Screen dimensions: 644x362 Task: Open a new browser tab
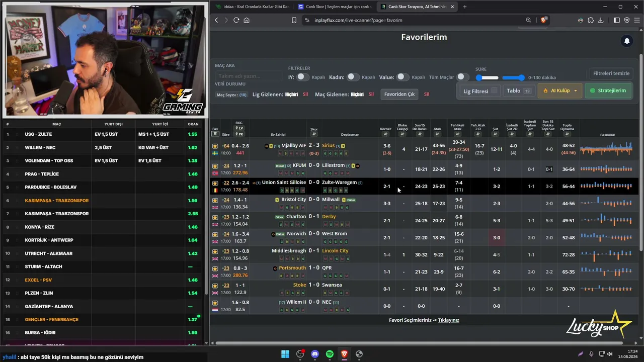coord(464,7)
